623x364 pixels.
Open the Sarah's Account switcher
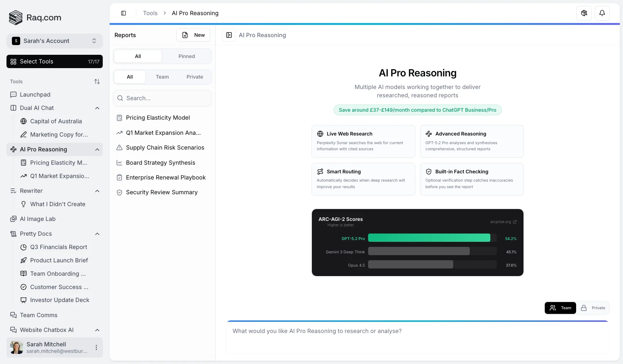point(54,41)
